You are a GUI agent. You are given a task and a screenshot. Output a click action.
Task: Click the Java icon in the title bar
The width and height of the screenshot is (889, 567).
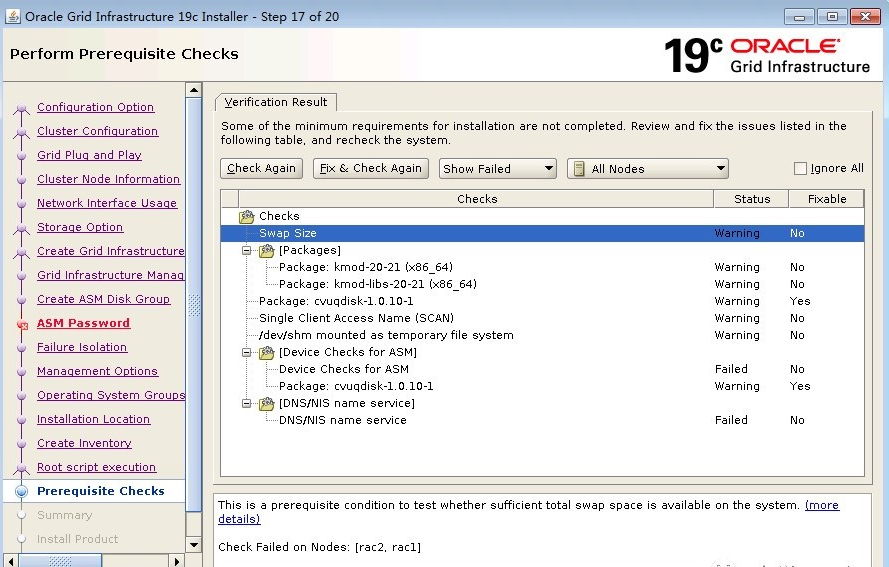coord(12,16)
